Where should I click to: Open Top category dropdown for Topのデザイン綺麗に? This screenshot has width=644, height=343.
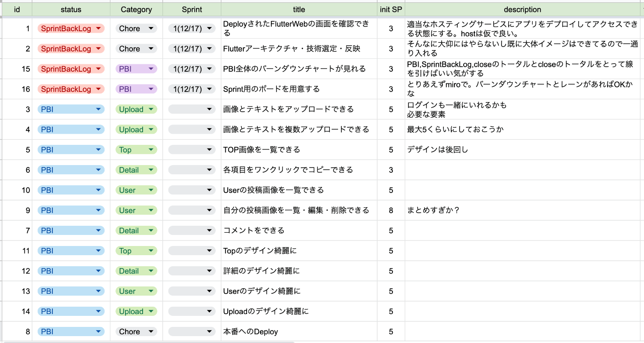point(136,251)
